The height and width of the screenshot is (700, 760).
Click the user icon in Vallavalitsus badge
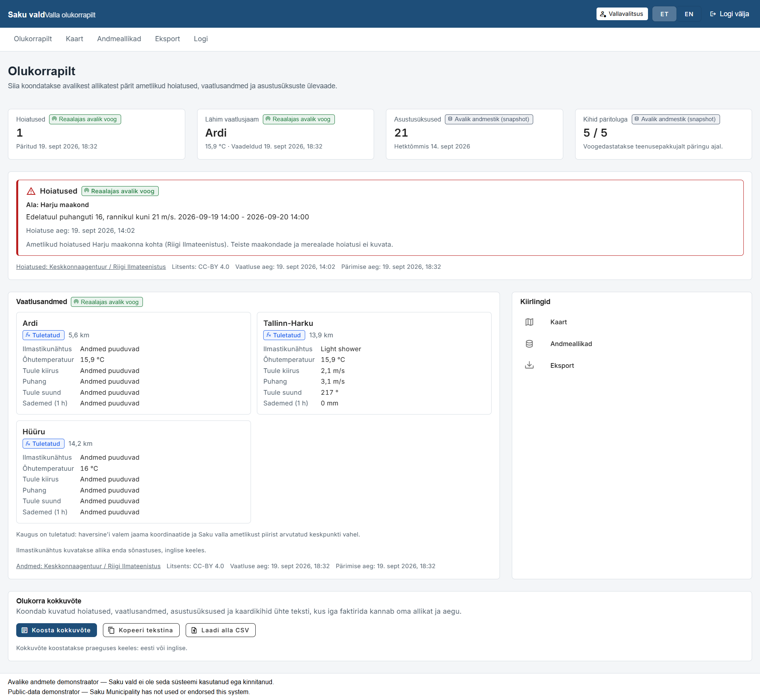point(603,14)
